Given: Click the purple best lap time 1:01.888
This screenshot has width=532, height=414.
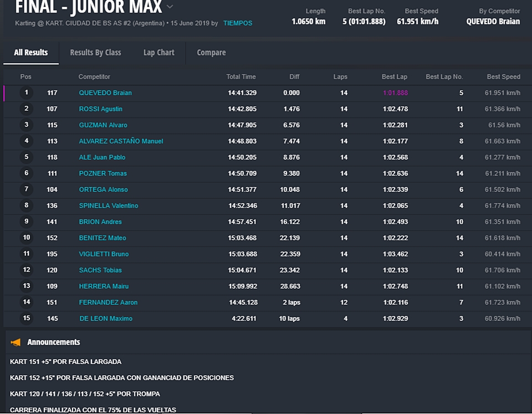Looking at the screenshot, I should 395,93.
